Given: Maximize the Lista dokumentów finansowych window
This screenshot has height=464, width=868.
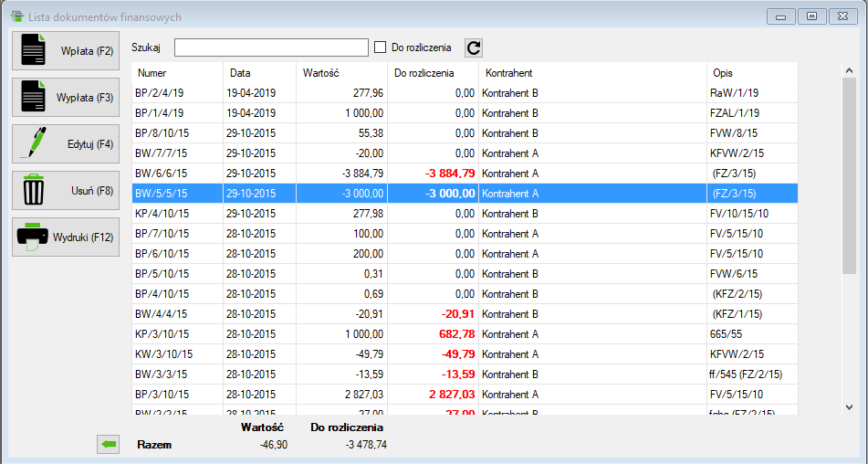Looking at the screenshot, I should pos(811,16).
